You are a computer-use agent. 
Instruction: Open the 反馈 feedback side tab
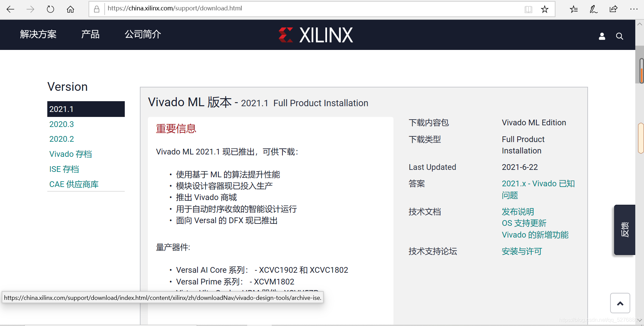click(625, 230)
